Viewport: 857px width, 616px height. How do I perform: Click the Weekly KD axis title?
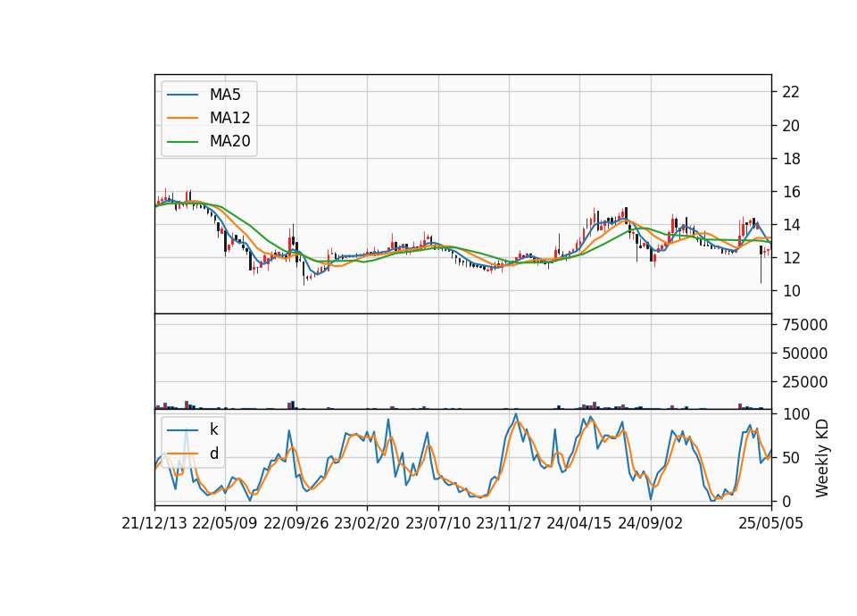coord(821,458)
